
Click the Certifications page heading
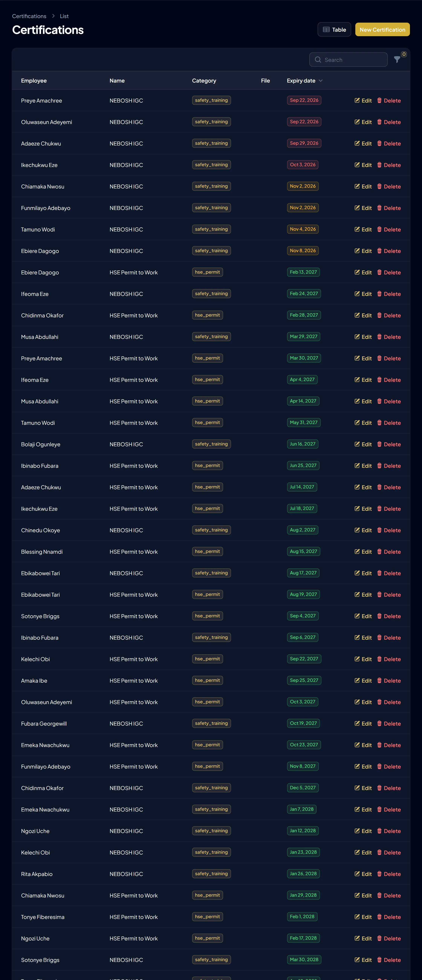tap(48, 30)
